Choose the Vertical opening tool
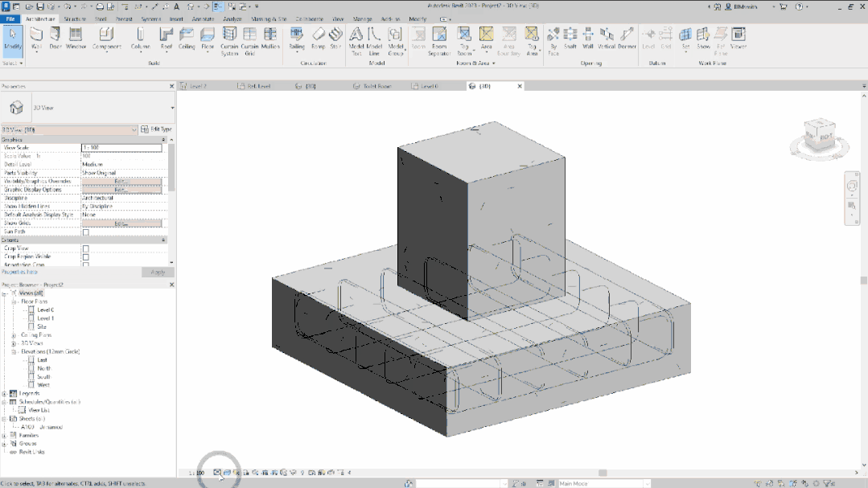 click(x=607, y=39)
